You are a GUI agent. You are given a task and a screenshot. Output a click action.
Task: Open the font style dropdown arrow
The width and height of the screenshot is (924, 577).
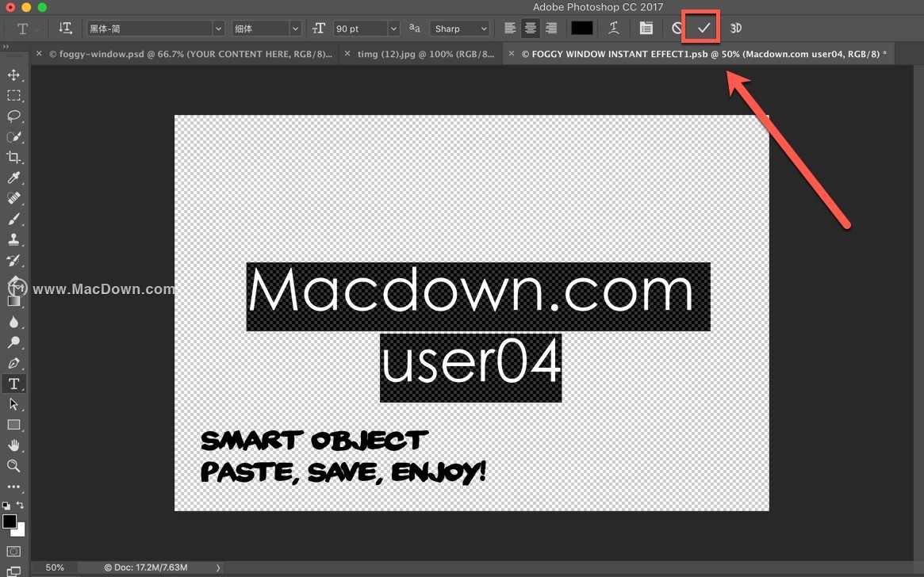coord(295,29)
